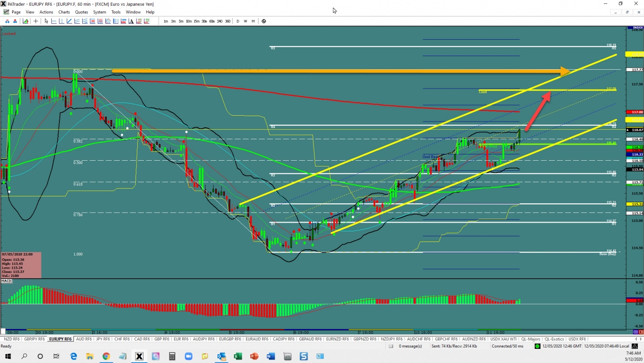Click the 'Connected/50 ms' status text
The height and width of the screenshot is (363, 644).
pyautogui.click(x=508, y=346)
